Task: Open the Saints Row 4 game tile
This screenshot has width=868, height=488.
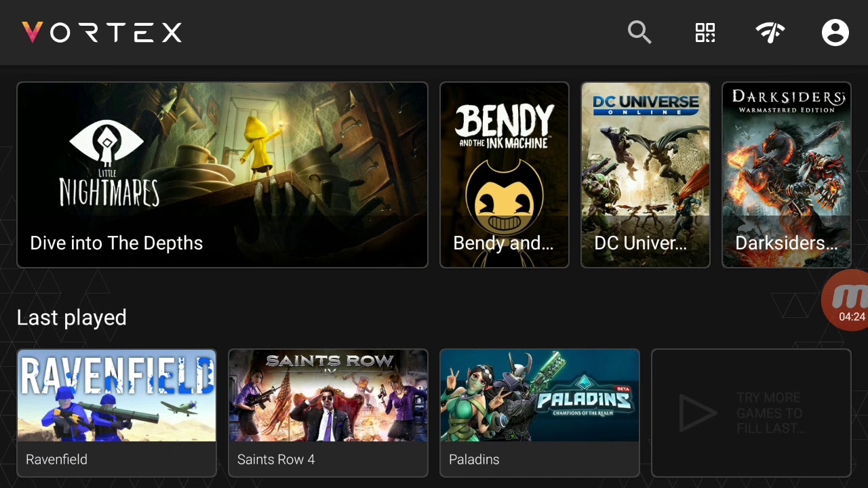Action: coord(328,413)
